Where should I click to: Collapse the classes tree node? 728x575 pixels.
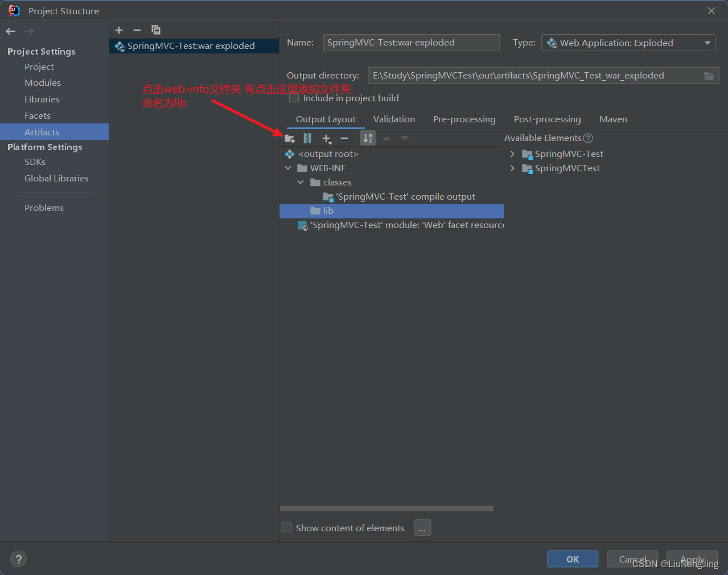(x=301, y=183)
